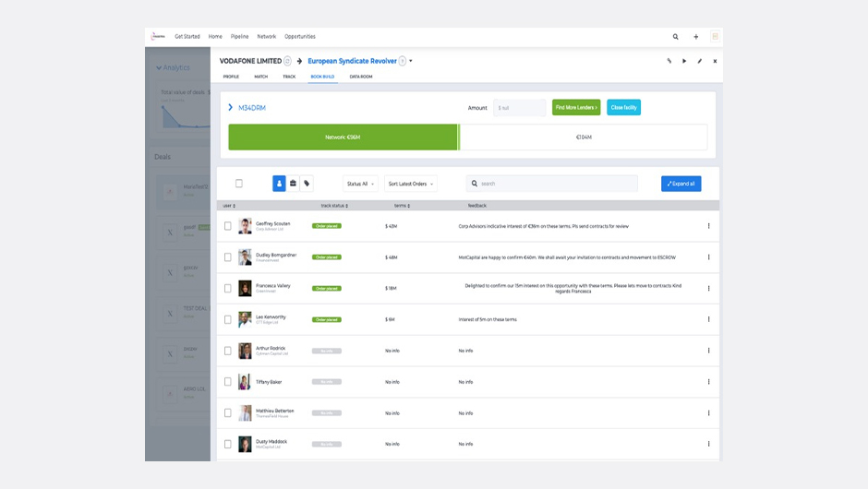Click the pencil edit icon in deal header

[700, 61]
